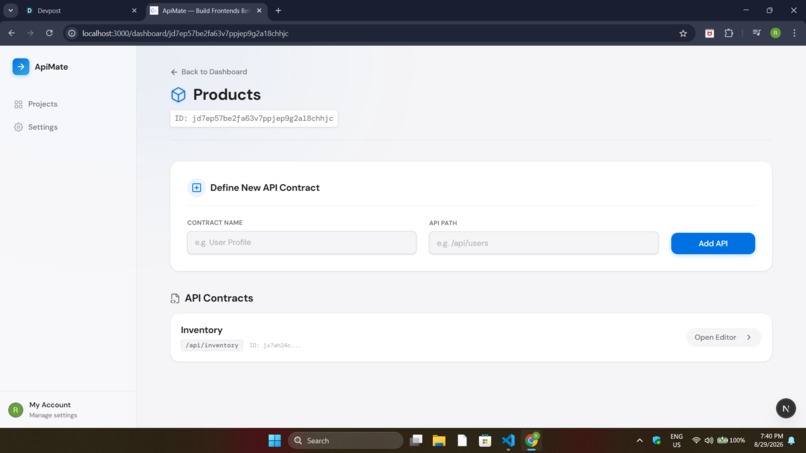Open Visual Studio Code from taskbar

(508, 441)
